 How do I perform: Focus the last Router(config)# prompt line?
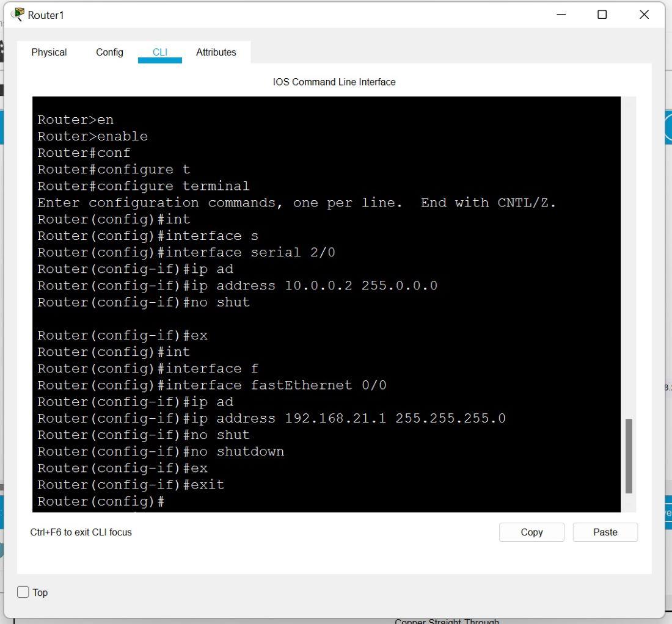[101, 501]
